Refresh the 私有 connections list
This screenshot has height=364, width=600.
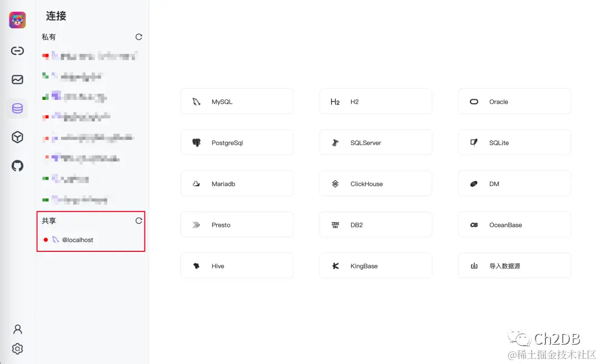click(x=138, y=37)
